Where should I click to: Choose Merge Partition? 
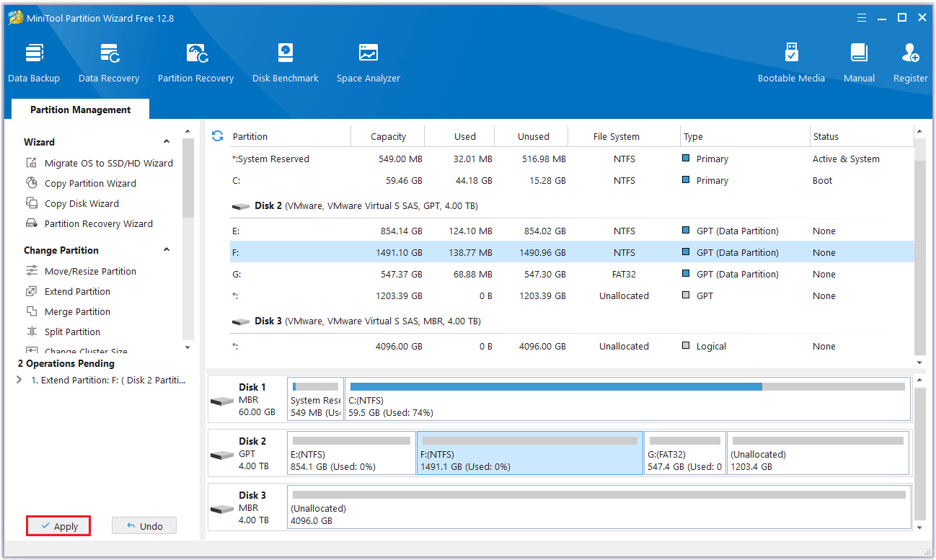(67, 311)
